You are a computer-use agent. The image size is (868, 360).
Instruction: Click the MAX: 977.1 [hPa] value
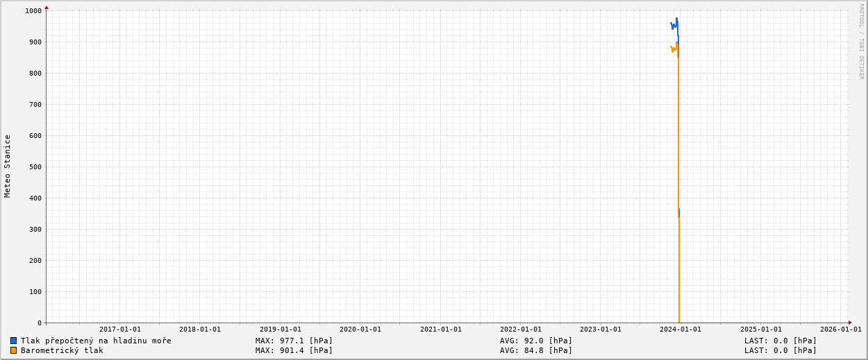(x=294, y=341)
